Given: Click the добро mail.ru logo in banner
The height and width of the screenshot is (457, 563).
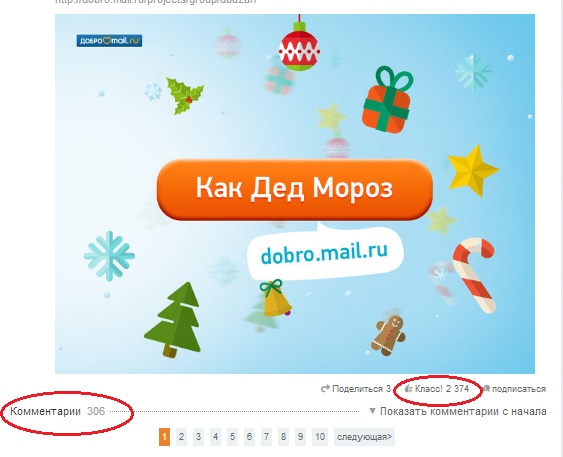Looking at the screenshot, I should pos(109,41).
